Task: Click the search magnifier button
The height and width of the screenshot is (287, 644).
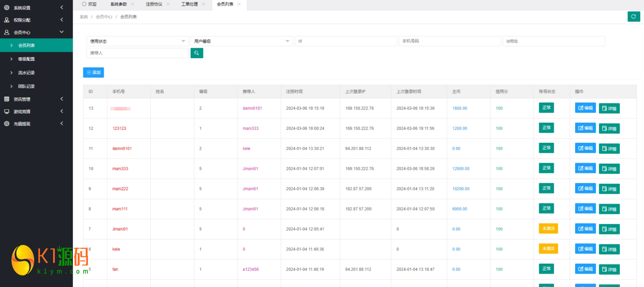Action: coord(197,53)
